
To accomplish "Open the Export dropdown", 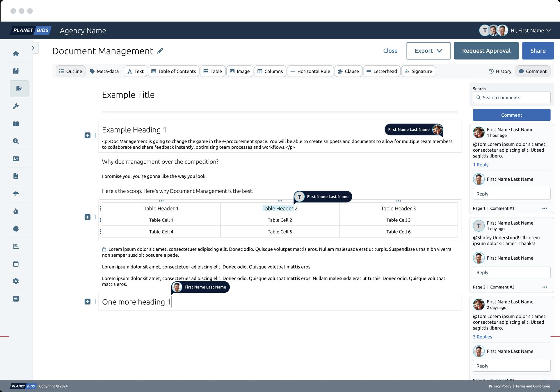I will 428,51.
